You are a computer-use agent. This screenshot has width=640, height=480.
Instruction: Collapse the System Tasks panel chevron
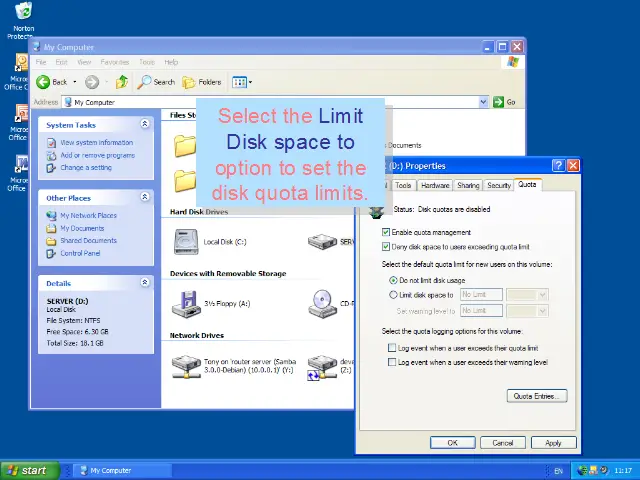pyautogui.click(x=144, y=124)
